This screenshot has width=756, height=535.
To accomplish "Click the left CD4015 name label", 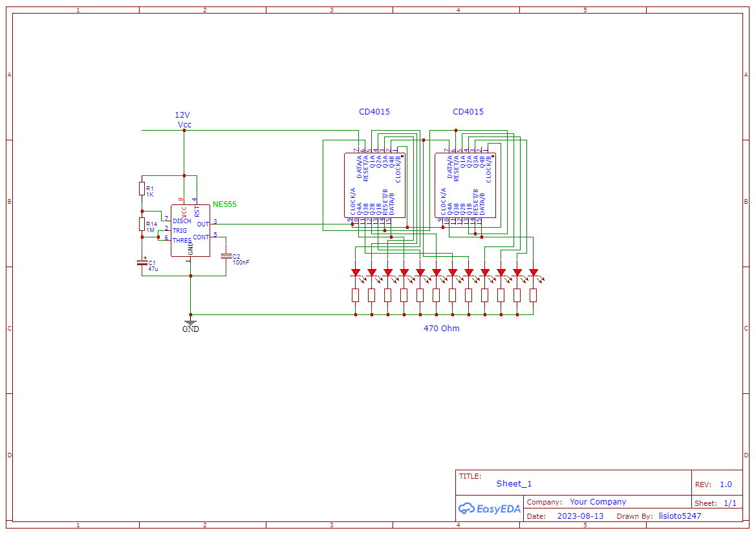I will (374, 112).
